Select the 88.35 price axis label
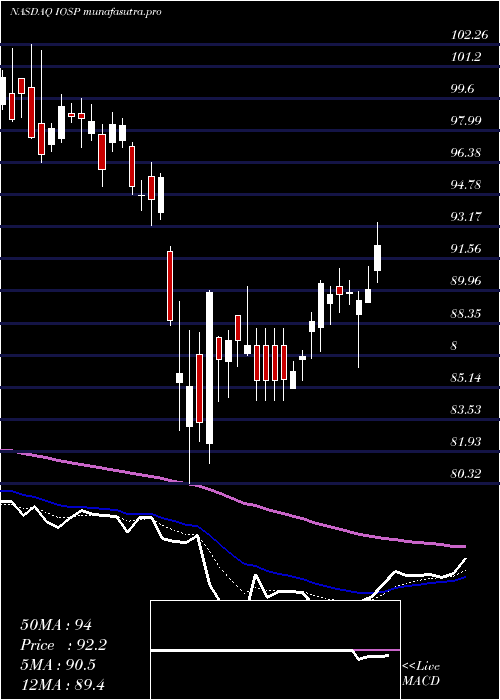Viewport: 500px width, 700px height. [467, 313]
